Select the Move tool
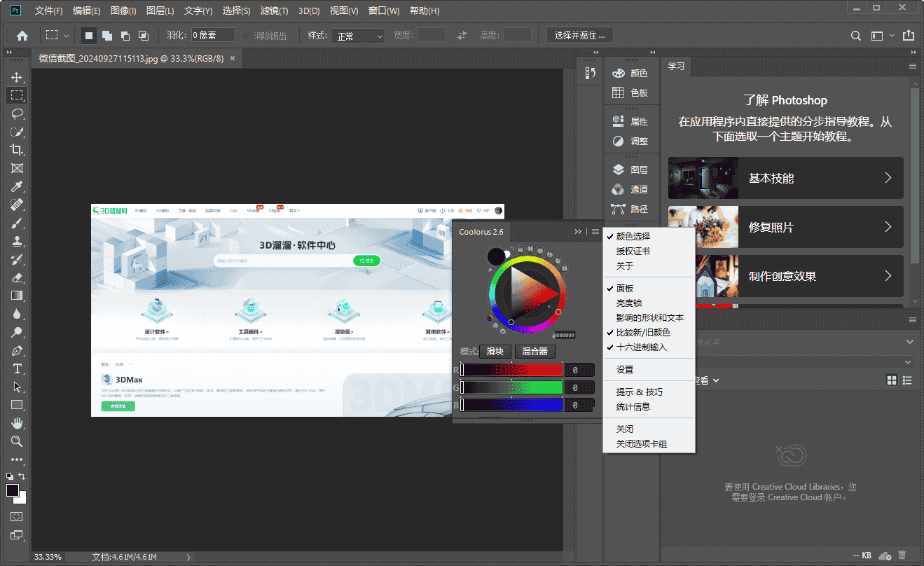The width and height of the screenshot is (924, 566). point(17,77)
